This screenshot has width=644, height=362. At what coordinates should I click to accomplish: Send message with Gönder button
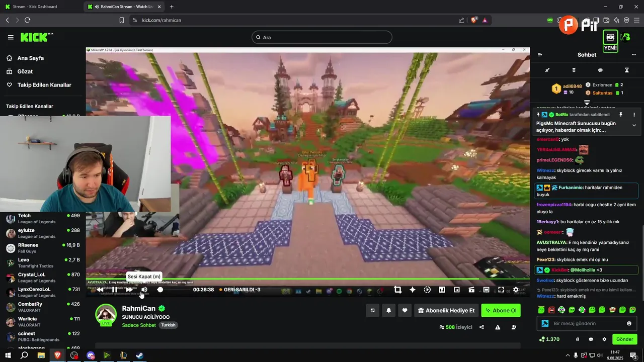(x=624, y=339)
